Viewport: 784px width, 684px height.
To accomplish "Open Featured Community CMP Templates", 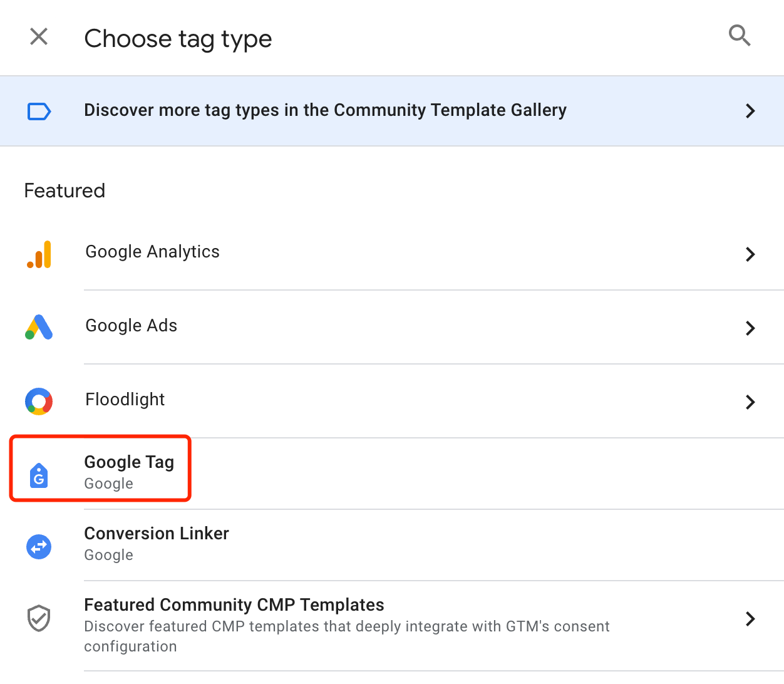I will (234, 605).
